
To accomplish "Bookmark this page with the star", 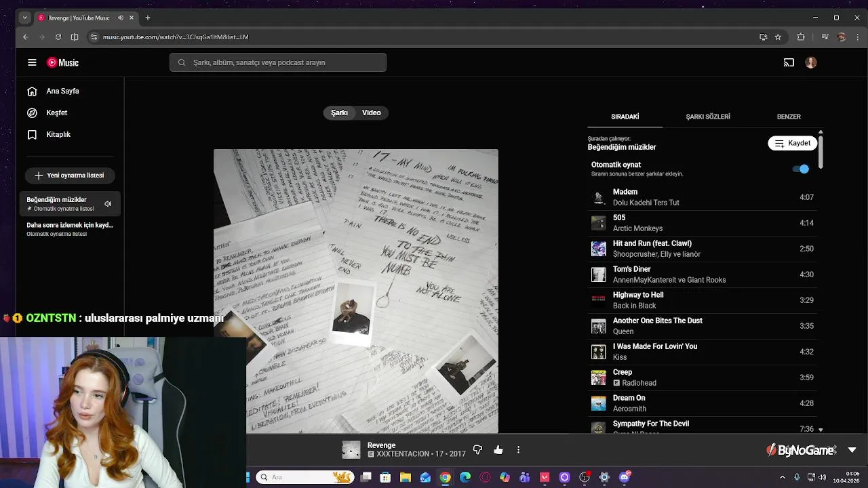I will 778,37.
